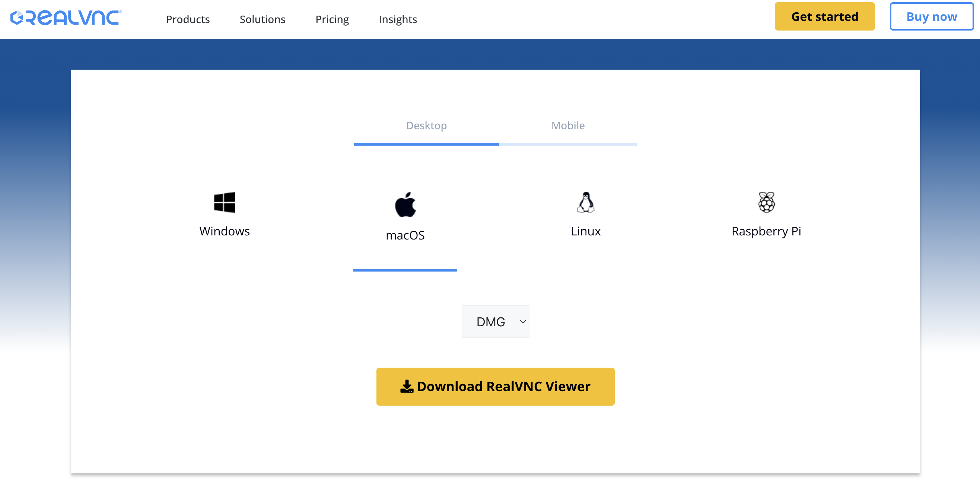
Task: Open the Products menu
Action: (188, 19)
